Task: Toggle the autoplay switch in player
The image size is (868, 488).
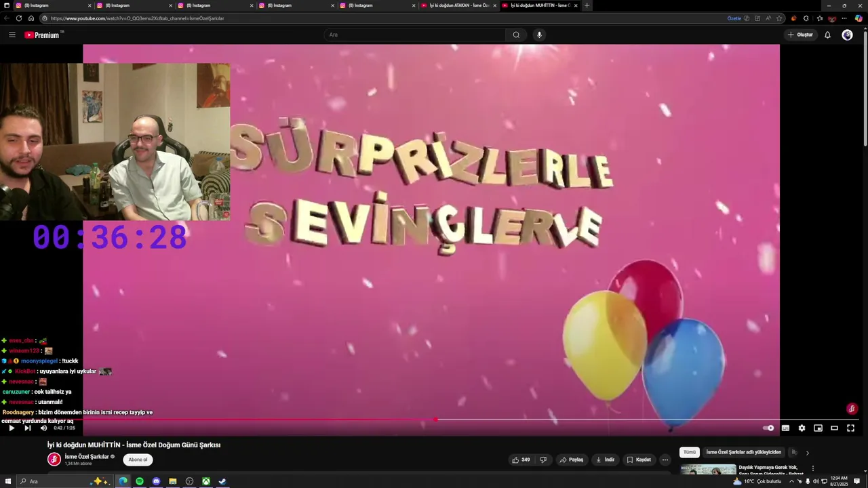Action: 768,428
